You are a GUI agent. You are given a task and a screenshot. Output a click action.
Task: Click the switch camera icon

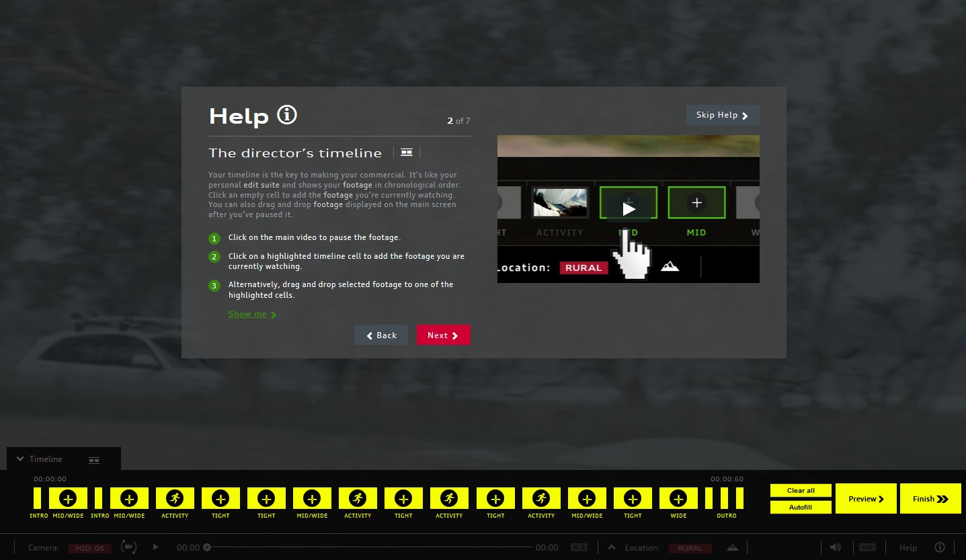click(128, 547)
